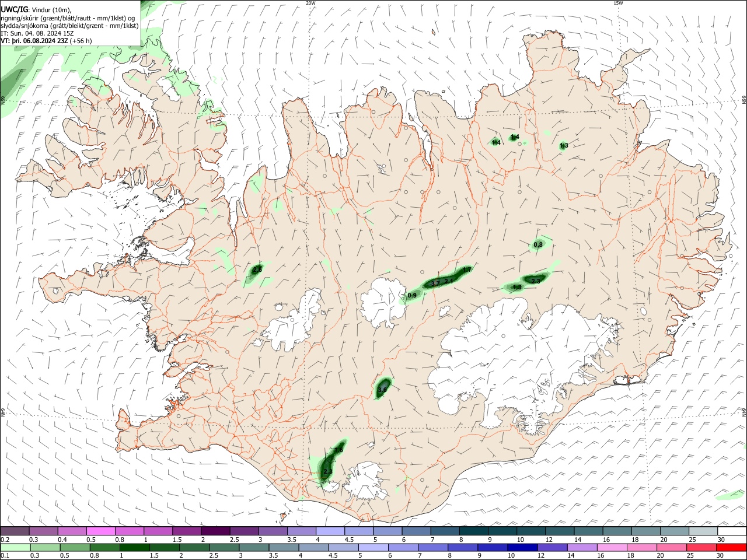This screenshot has width=747, height=560.
Task: Select the 0.8 precipitation value on map
Action: [x=538, y=244]
